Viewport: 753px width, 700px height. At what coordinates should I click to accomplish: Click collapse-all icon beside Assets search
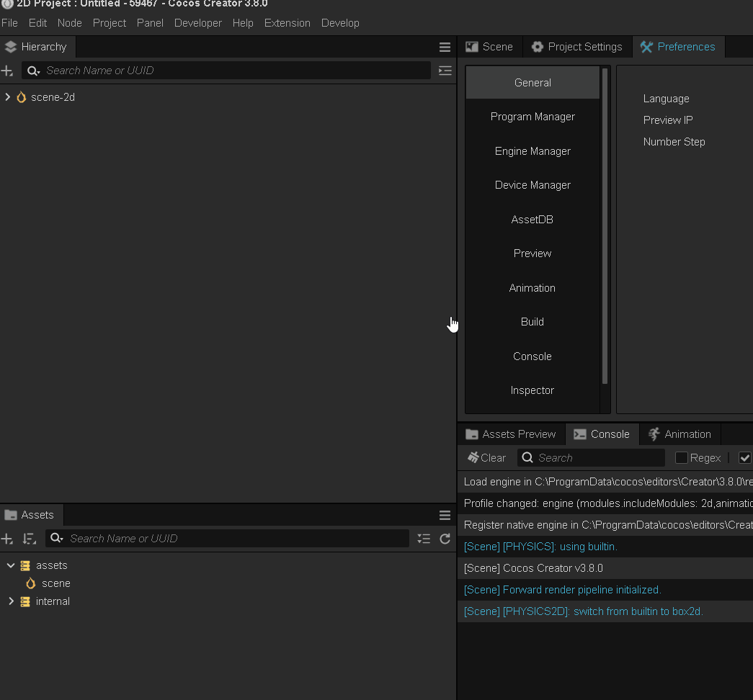coord(424,539)
